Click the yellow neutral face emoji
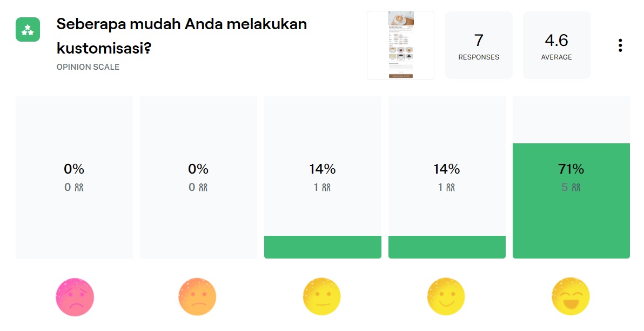The image size is (644, 331). (x=322, y=296)
